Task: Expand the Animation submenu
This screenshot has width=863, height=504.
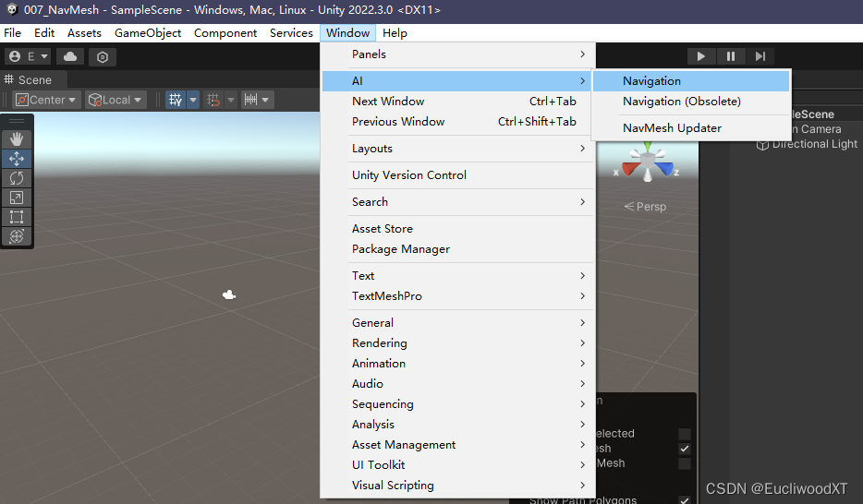Action: point(458,364)
